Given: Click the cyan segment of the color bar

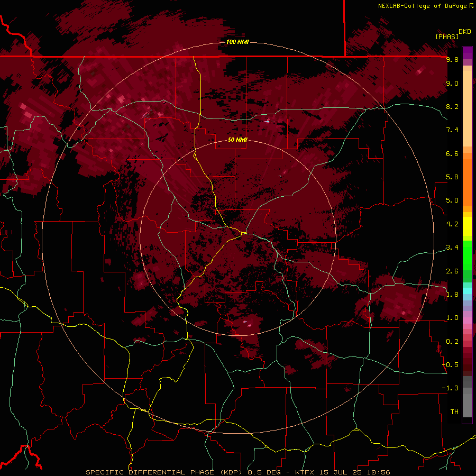Looking at the screenshot, I should click(x=467, y=290).
